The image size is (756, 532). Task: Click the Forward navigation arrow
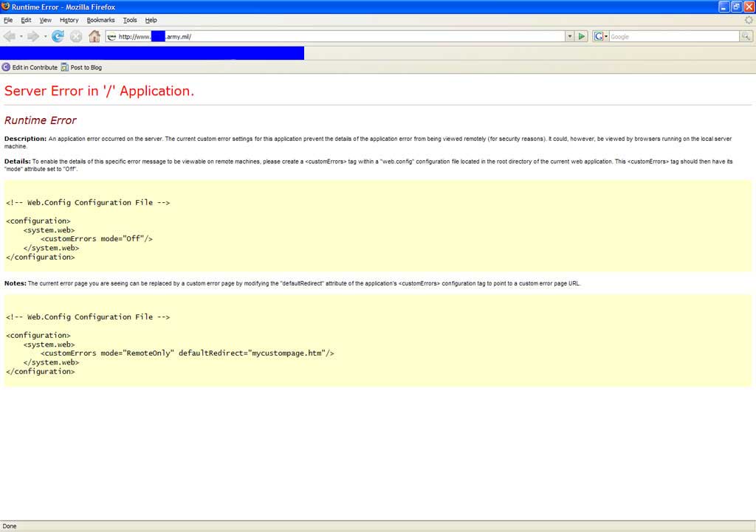(x=33, y=36)
